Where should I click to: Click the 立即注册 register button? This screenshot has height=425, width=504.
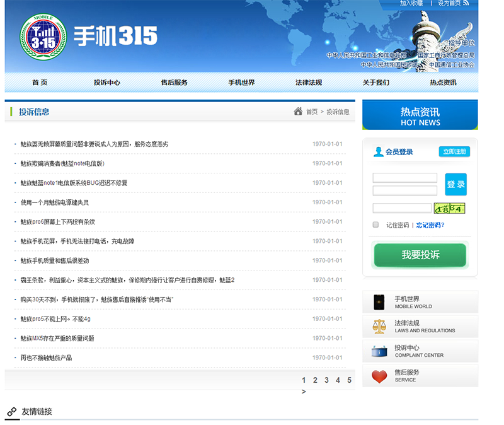(454, 151)
